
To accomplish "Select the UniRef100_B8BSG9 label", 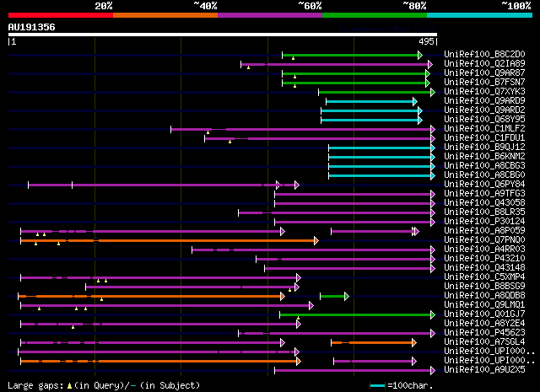I will (484, 287).
